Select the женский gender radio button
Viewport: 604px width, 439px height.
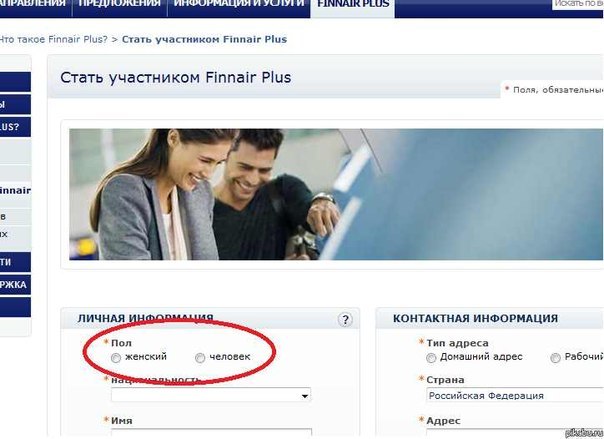pos(116,358)
